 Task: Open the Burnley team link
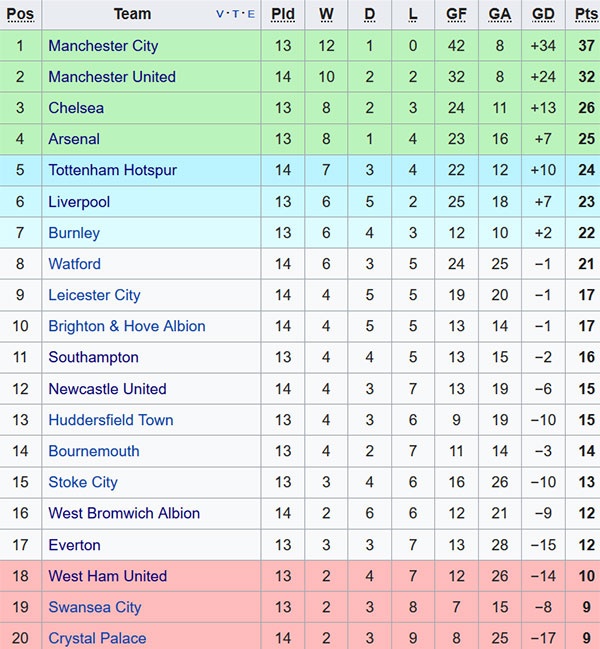74,233
